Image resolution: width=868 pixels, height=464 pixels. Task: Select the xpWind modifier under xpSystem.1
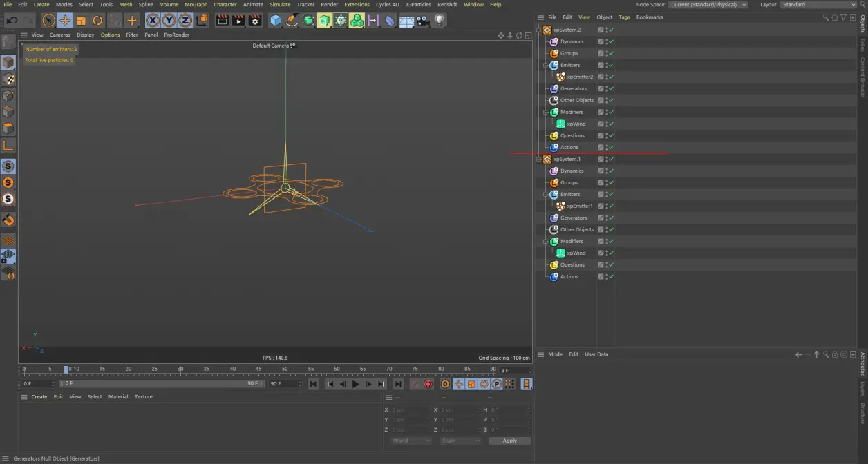[x=561, y=253]
